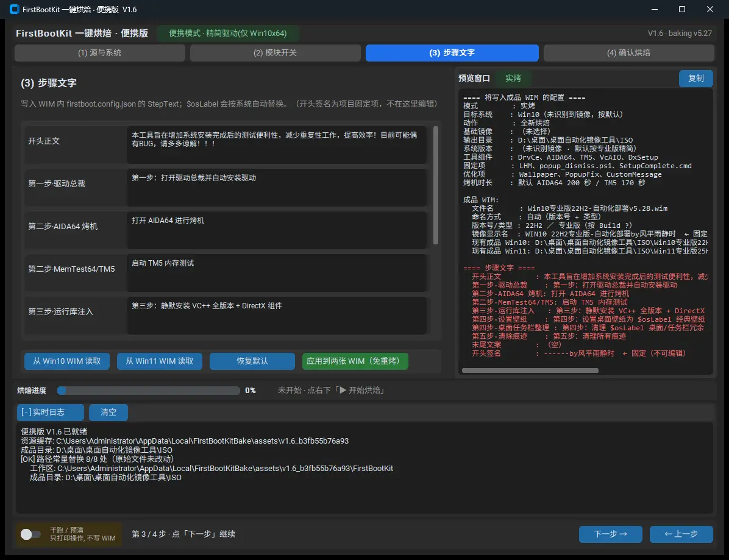Click the 从 Win10 WIM 读取 button
The height and width of the screenshot is (560, 729).
(67, 361)
